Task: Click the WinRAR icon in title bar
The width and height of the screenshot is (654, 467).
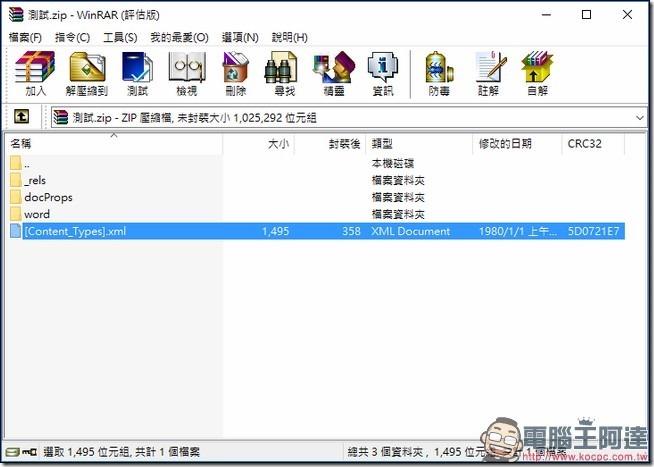Action: coord(16,14)
